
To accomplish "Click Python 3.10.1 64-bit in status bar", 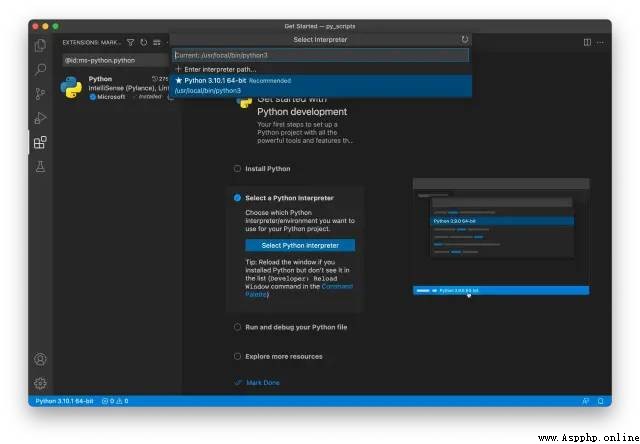I will (x=64, y=401).
